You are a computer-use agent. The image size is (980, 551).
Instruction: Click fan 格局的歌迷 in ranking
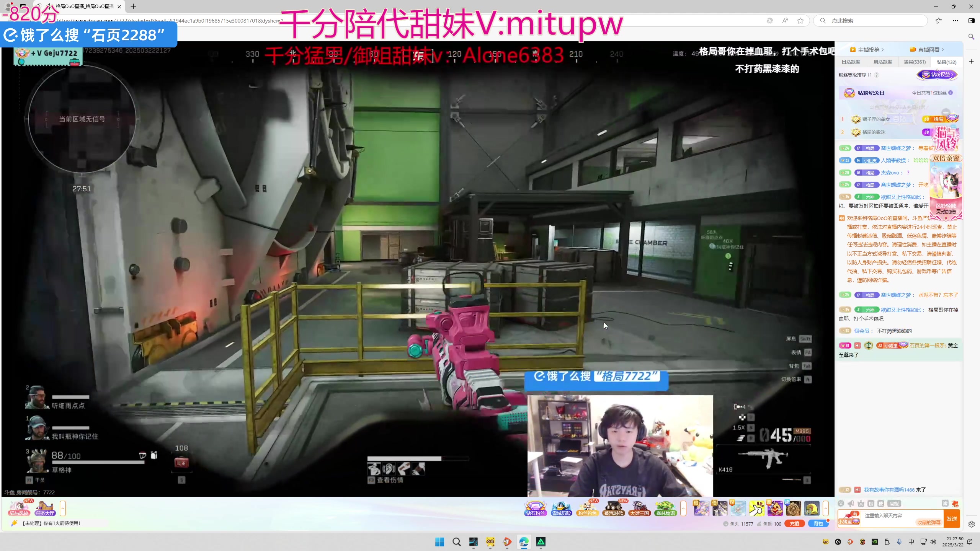pyautogui.click(x=874, y=132)
